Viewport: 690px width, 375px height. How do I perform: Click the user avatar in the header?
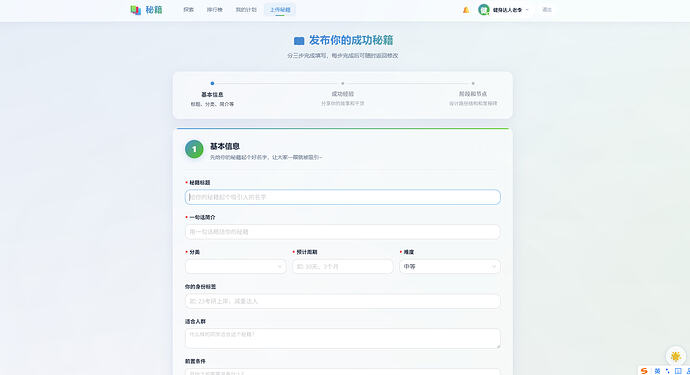click(x=484, y=10)
